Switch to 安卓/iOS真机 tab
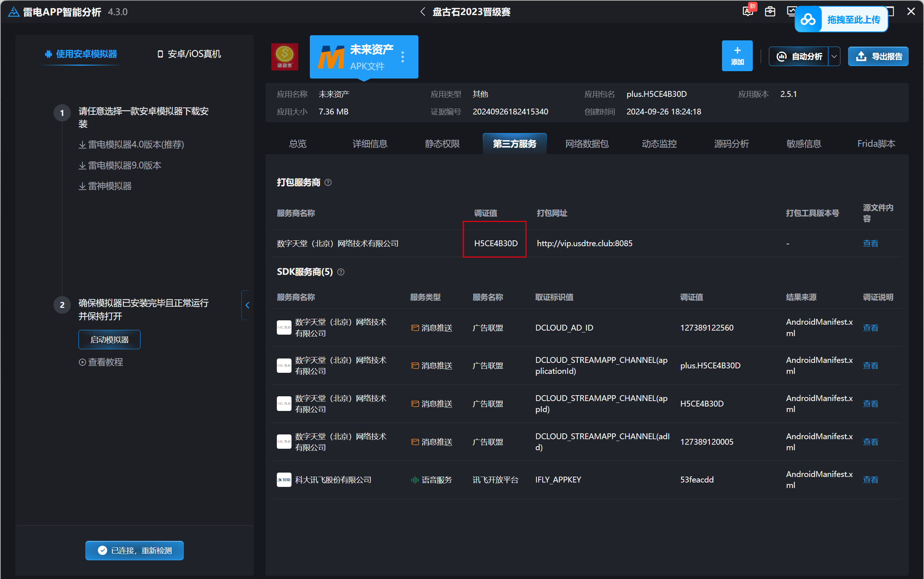 [189, 54]
